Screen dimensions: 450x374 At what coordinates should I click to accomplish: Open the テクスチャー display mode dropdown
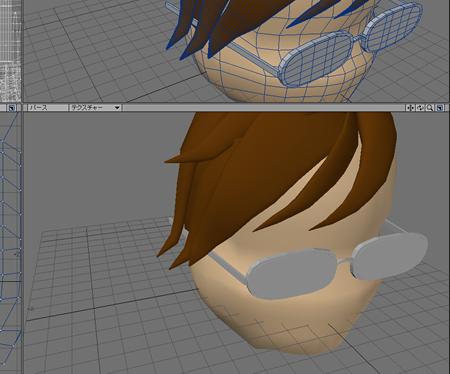95,108
